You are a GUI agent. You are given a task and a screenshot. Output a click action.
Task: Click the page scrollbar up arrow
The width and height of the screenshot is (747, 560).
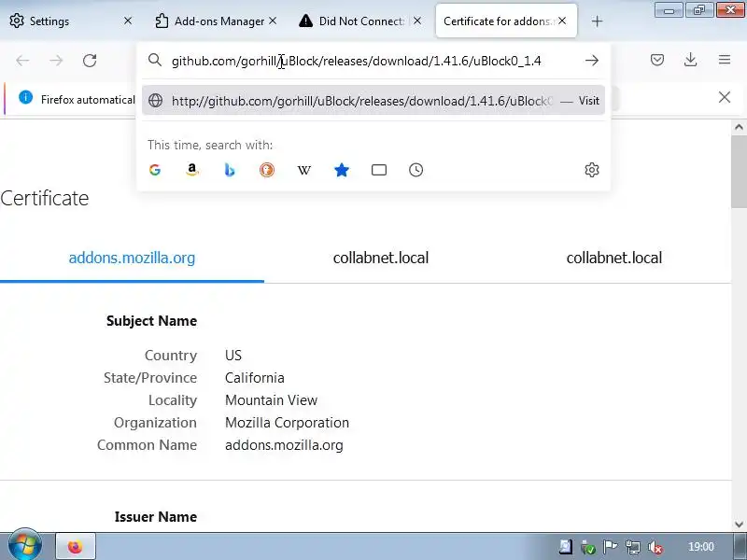point(739,127)
